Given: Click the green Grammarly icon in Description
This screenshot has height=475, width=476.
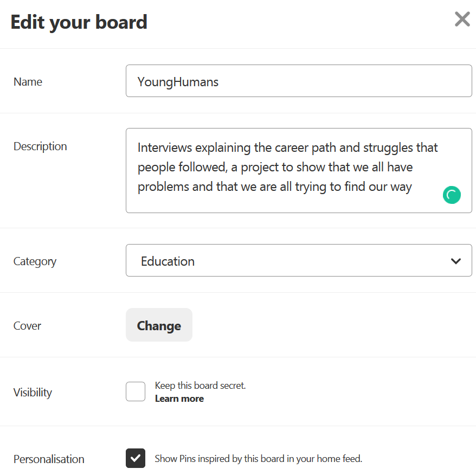Looking at the screenshot, I should click(x=452, y=195).
